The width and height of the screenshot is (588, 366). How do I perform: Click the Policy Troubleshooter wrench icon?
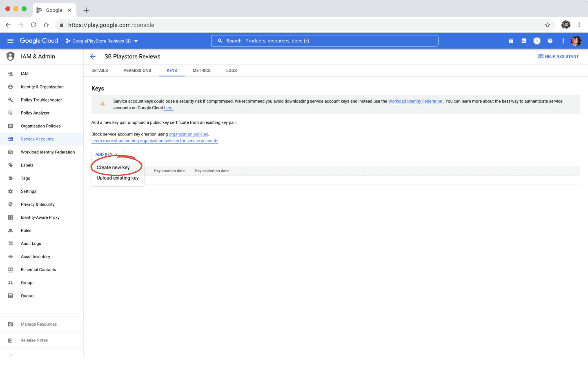(x=11, y=100)
